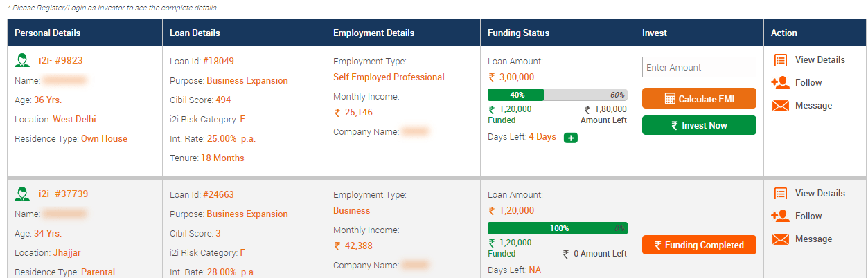Click the 40% funded progress bar
Viewport: 868px width, 278px height.
point(558,95)
